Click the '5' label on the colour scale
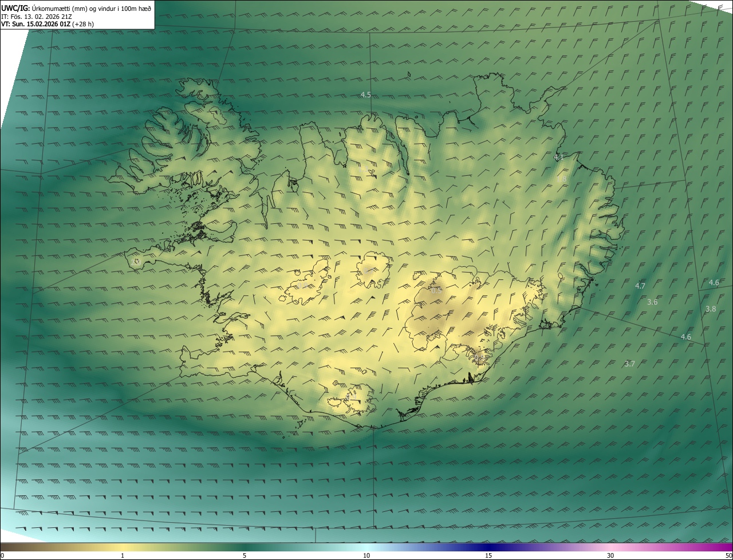The width and height of the screenshot is (733, 560). pyautogui.click(x=245, y=555)
